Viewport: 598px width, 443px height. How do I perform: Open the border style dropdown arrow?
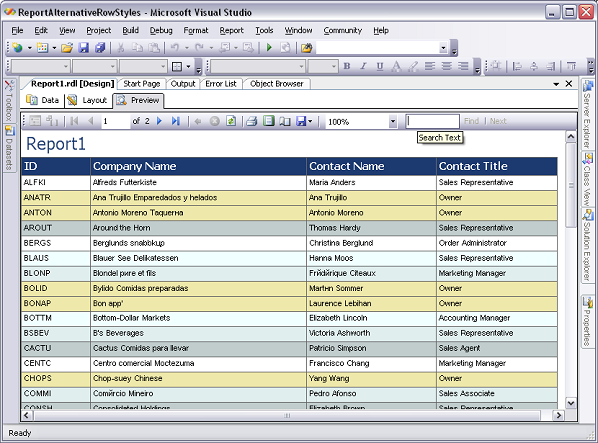coord(188,66)
